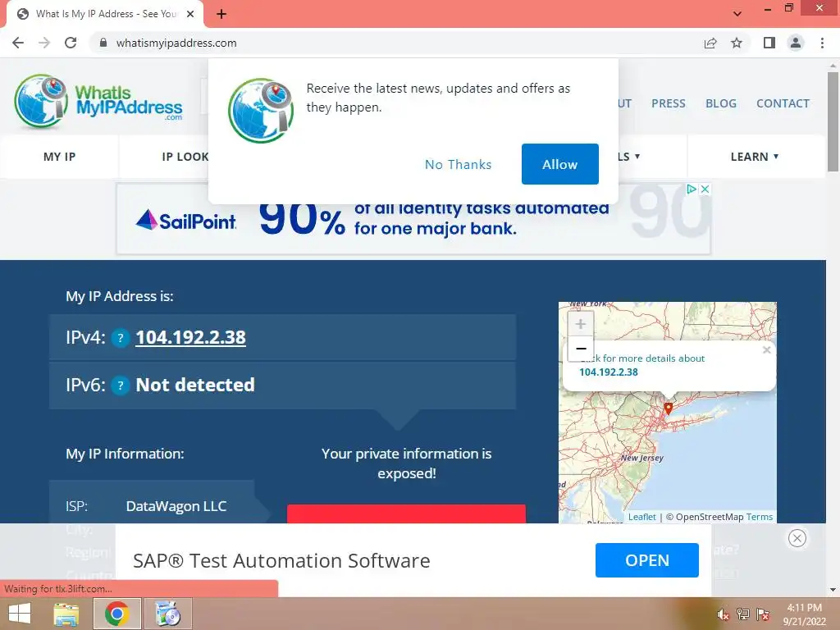Open the IPv4 address 104.192.2.38 link
The image size is (840, 630).
[x=190, y=337]
